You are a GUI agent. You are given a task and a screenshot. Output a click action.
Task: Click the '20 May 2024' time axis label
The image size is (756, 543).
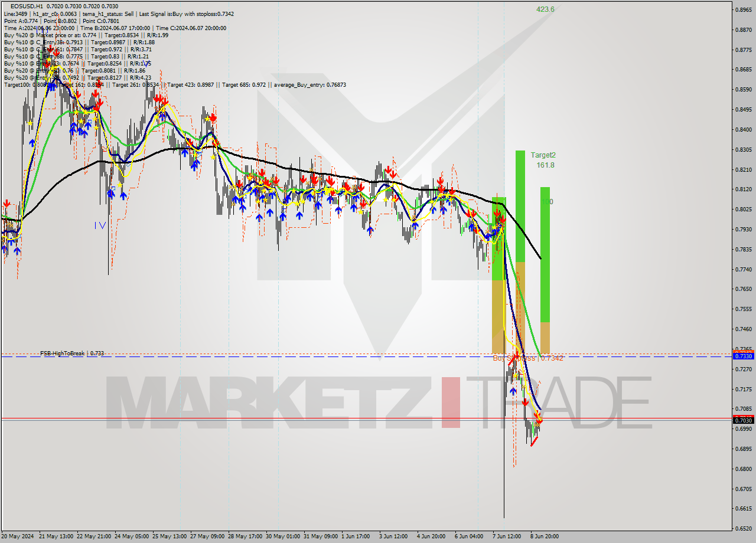(18, 537)
